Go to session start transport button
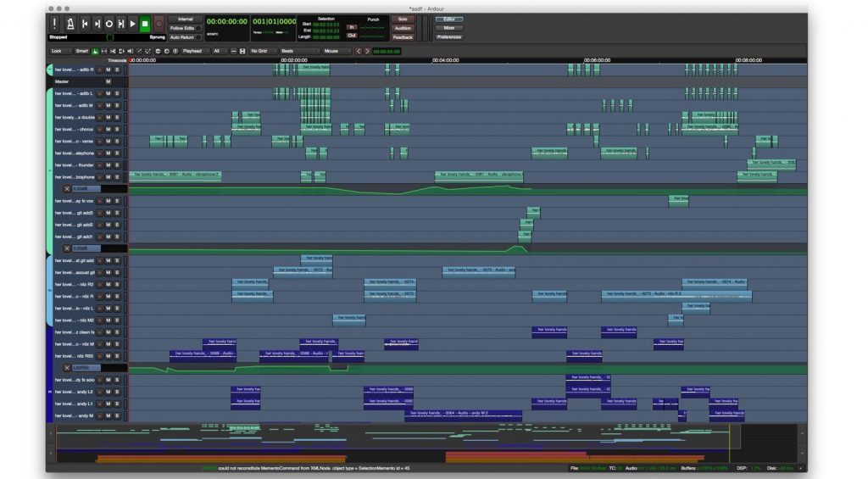 [85, 24]
